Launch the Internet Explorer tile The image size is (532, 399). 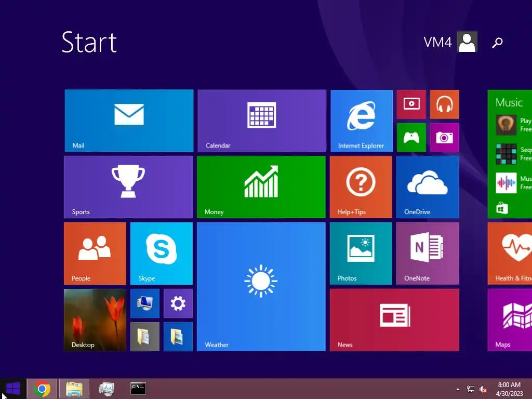click(x=362, y=121)
